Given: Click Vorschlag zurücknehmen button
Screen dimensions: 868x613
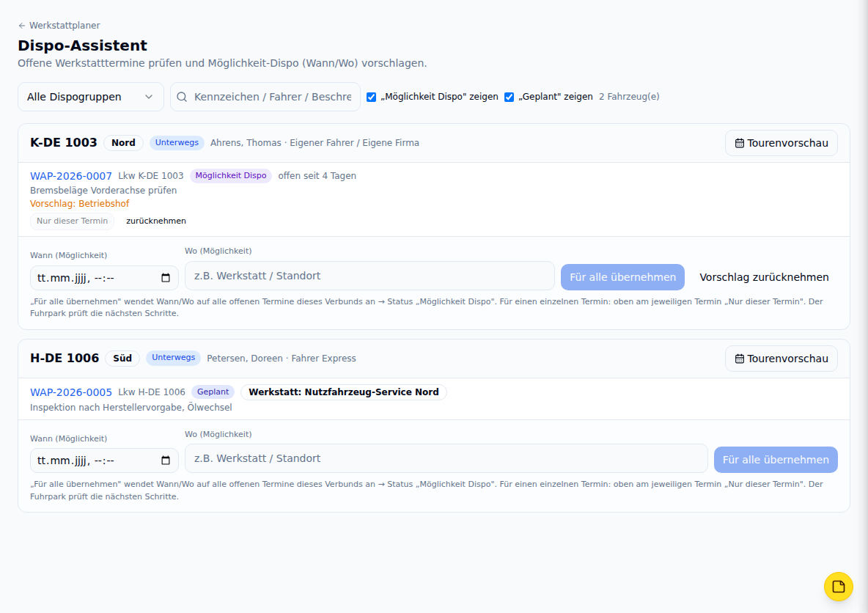Looking at the screenshot, I should click(x=764, y=277).
